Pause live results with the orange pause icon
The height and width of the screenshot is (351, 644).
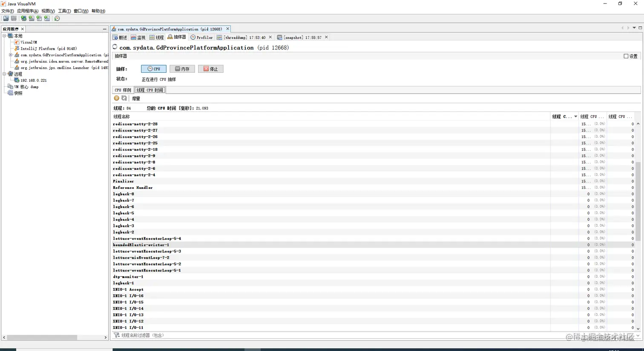tap(116, 98)
